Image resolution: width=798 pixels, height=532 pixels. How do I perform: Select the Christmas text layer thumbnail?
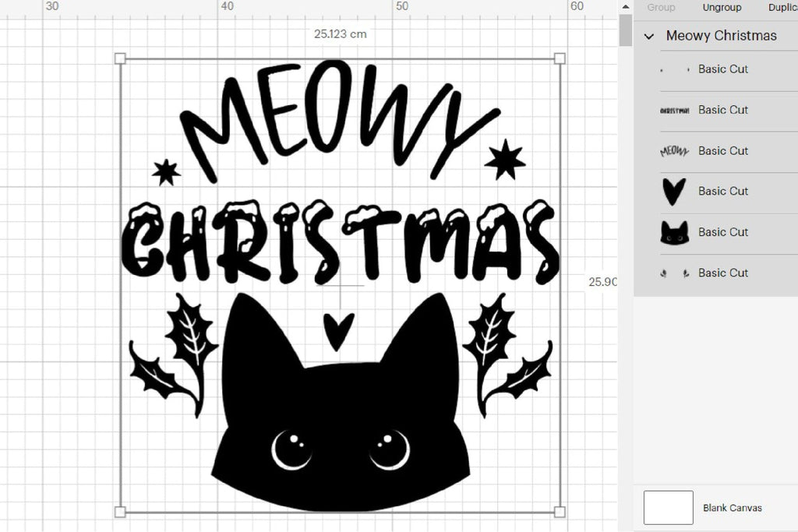coord(675,111)
